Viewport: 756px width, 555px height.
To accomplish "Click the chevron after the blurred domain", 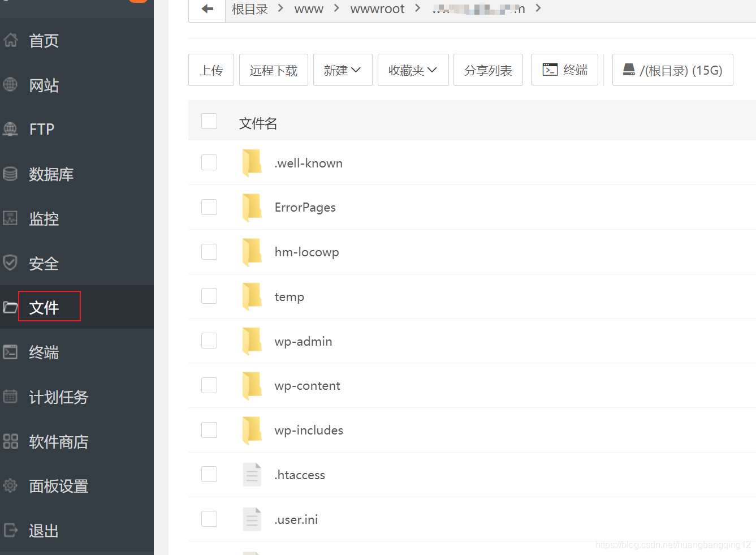I will 538,8.
